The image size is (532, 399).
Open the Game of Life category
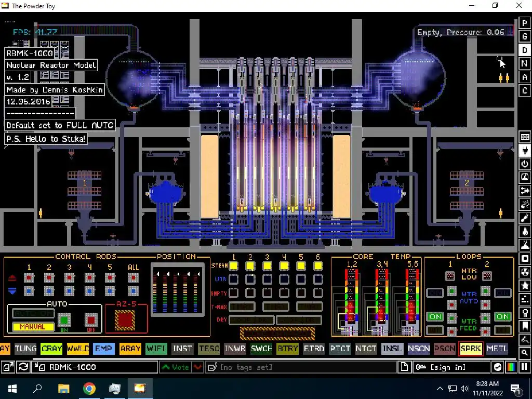[x=525, y=299]
